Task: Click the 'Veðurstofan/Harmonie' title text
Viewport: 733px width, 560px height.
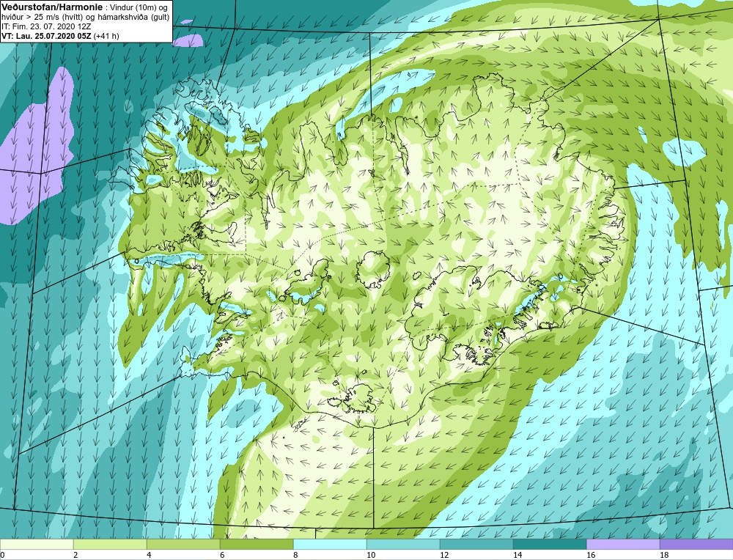Action: 51,7
